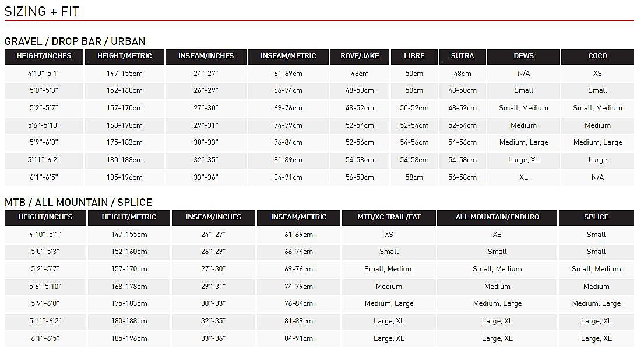Select XS under MTB/XC TRAIL/FAT column

389,235
